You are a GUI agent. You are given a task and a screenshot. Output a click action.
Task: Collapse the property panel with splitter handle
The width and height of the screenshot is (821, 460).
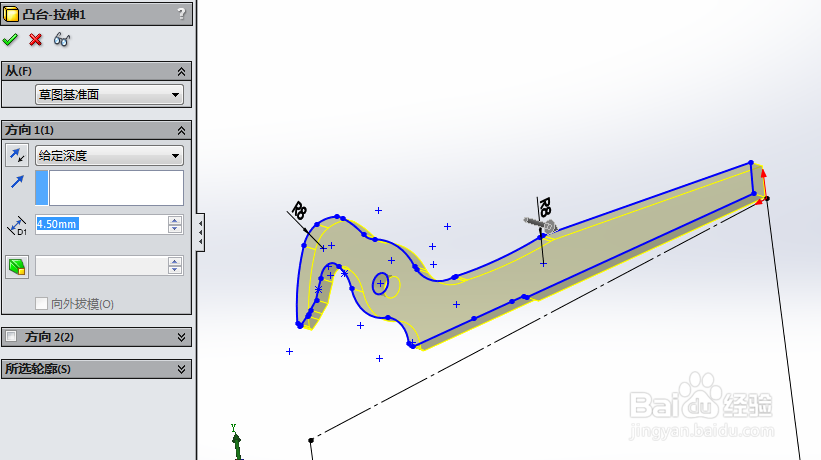(x=201, y=232)
